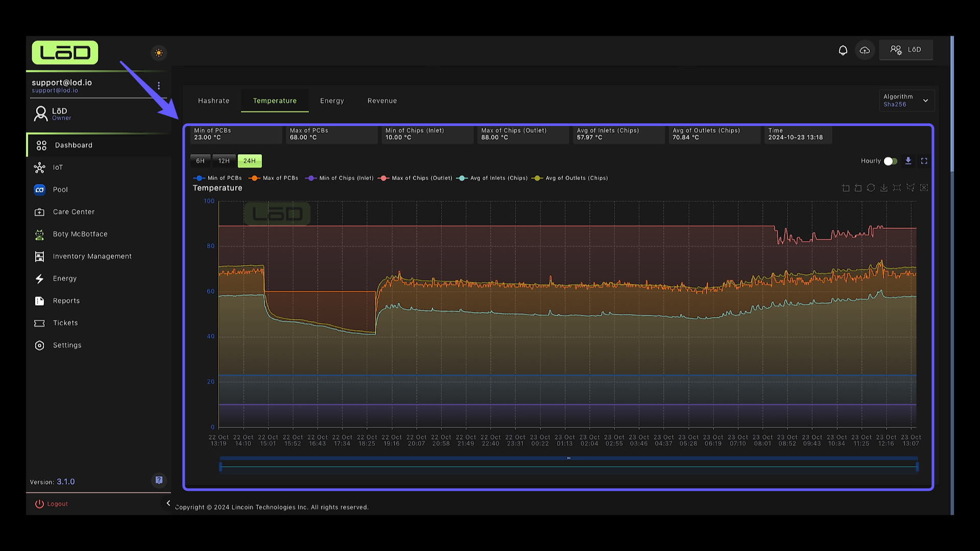
Task: Toggle Max of PCBs legend series
Action: coord(273,178)
